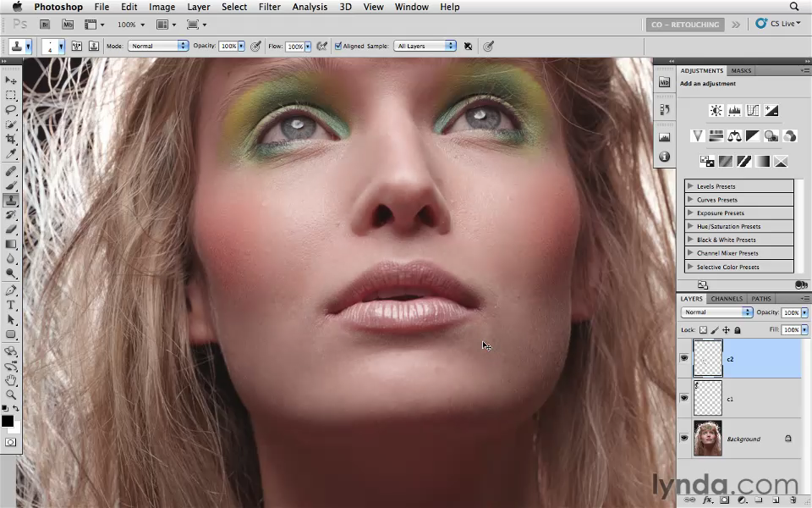
Task: Add a Brightness/Contrast adjustment
Action: [x=716, y=110]
